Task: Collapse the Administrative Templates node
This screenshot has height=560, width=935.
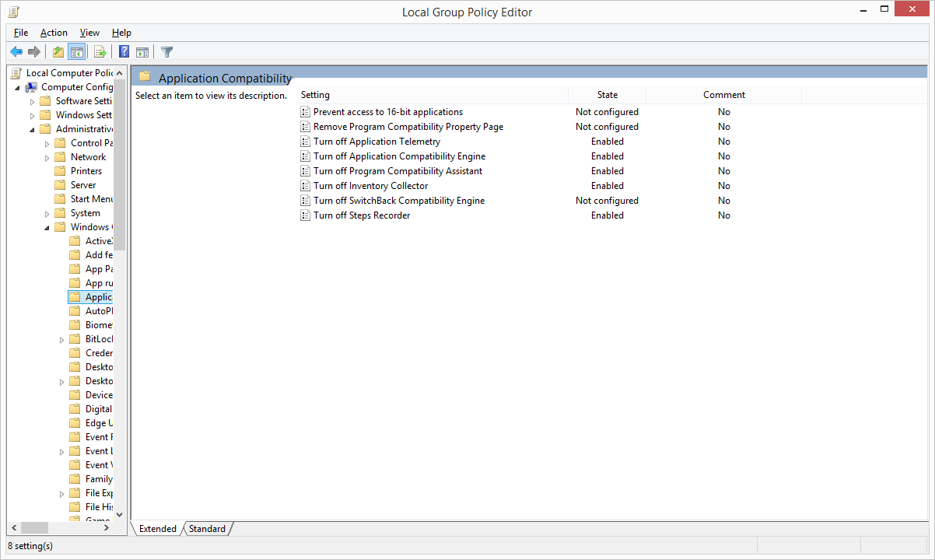Action: tap(32, 129)
